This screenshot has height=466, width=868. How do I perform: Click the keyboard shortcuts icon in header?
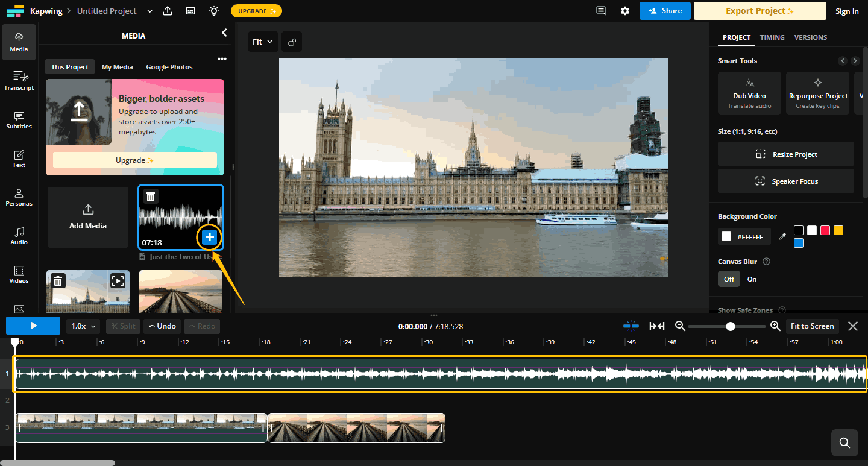190,11
